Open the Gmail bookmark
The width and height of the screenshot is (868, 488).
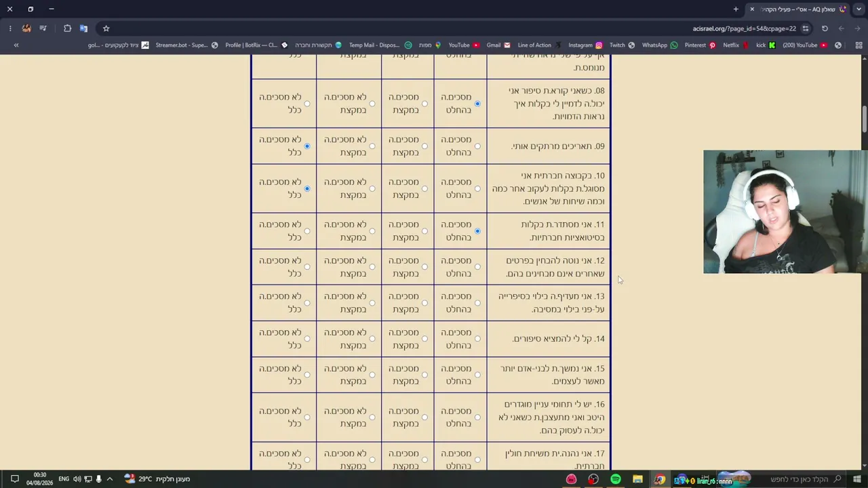[498, 45]
